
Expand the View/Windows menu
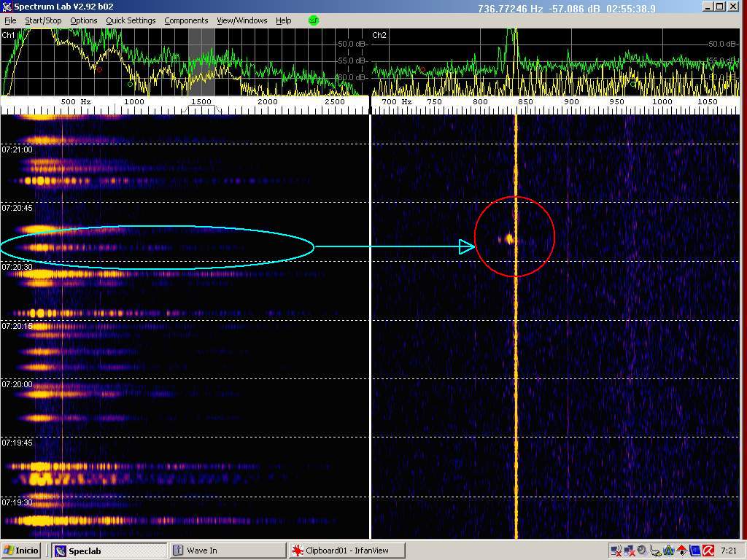tap(242, 20)
